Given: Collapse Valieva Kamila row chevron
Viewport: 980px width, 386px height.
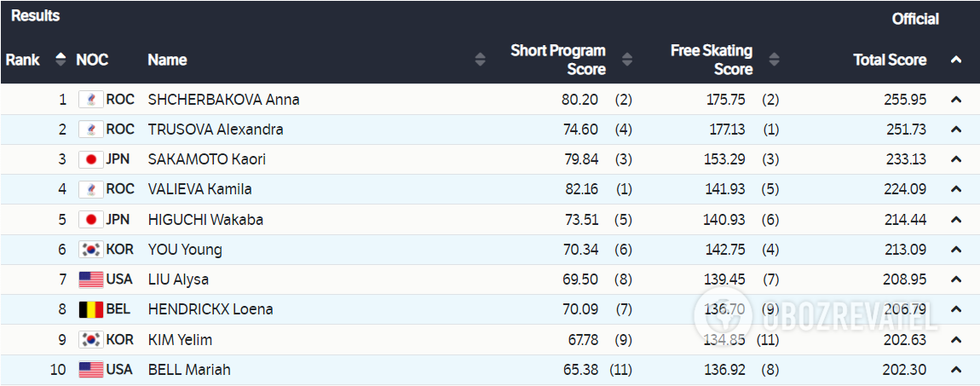Looking at the screenshot, I should click(x=956, y=189).
